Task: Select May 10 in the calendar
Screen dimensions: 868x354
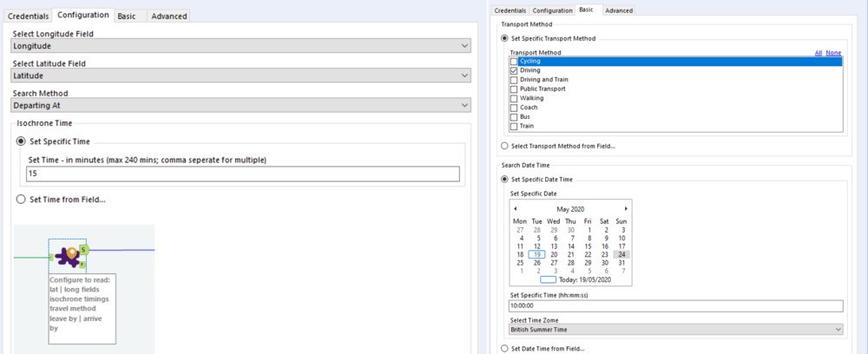Action: (621, 238)
